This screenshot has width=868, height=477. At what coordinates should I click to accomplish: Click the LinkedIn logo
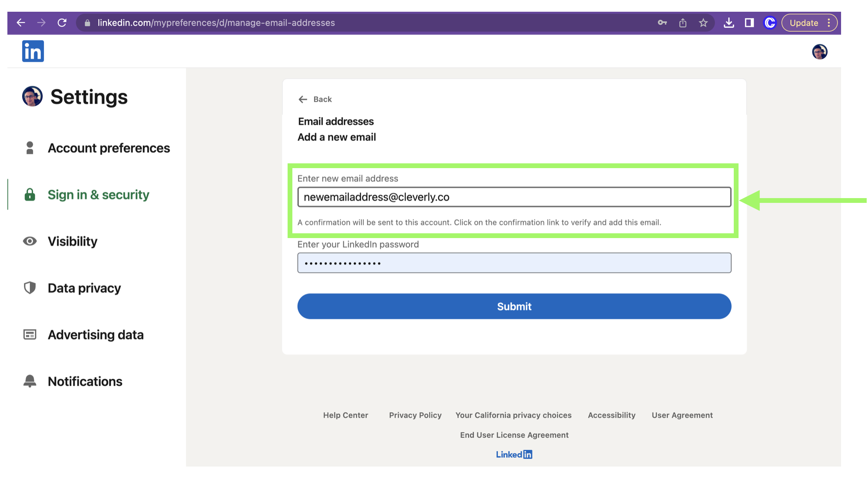tap(33, 51)
